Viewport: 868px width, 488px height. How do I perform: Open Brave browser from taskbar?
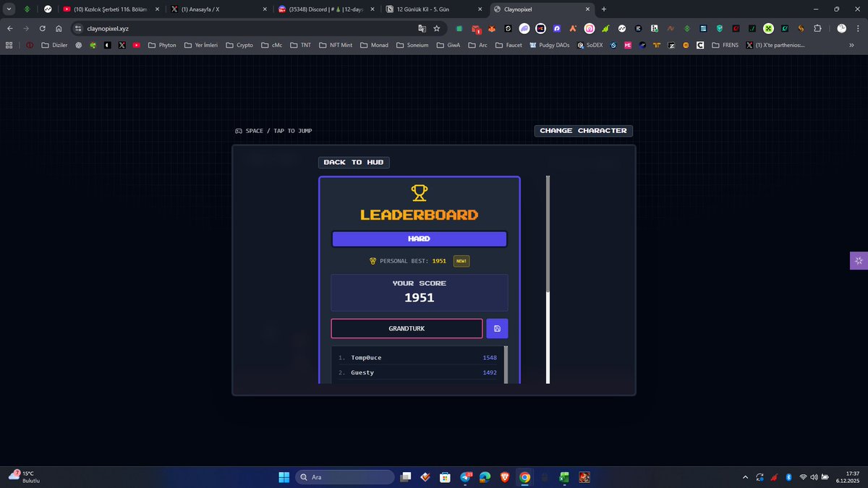click(x=505, y=477)
